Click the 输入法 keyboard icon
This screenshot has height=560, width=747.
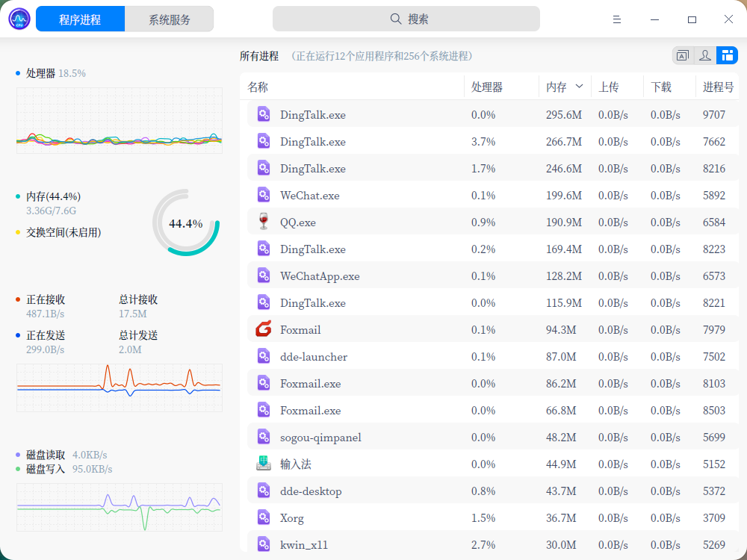click(x=264, y=464)
